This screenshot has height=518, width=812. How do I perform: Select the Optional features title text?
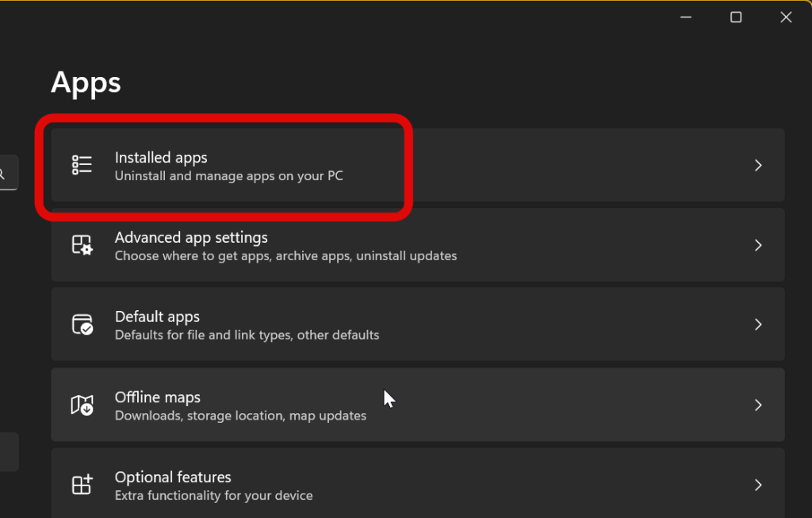point(173,477)
